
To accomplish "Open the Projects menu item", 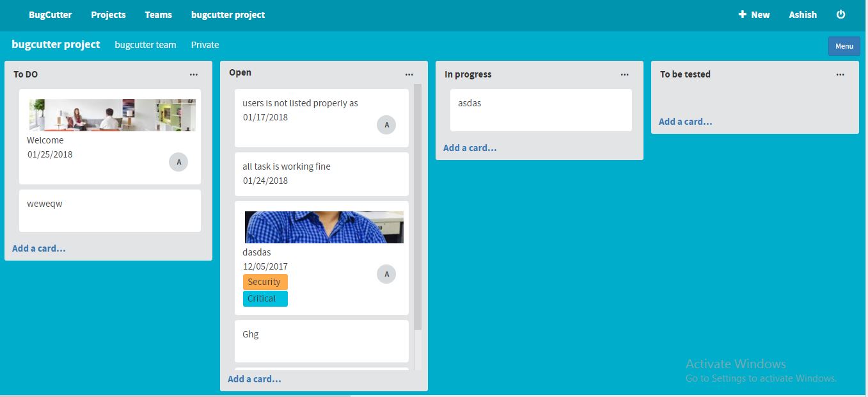I will [x=108, y=14].
